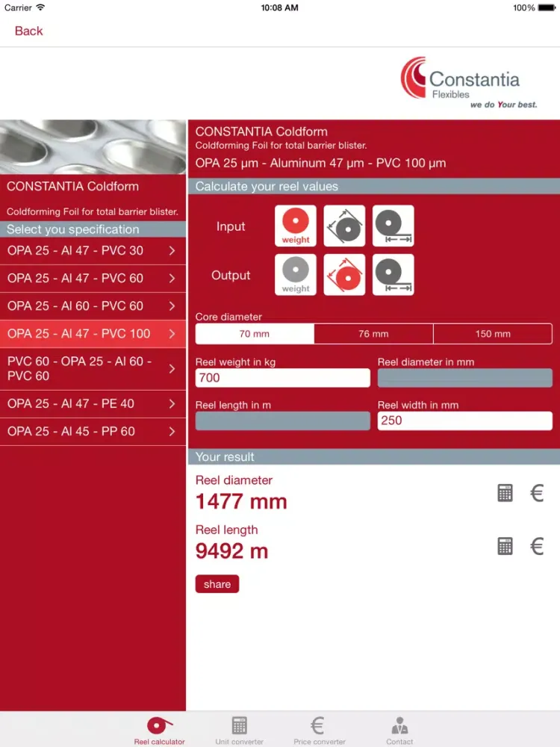The image size is (560, 747).
Task: Edit the Reel width in mm field
Action: click(464, 421)
